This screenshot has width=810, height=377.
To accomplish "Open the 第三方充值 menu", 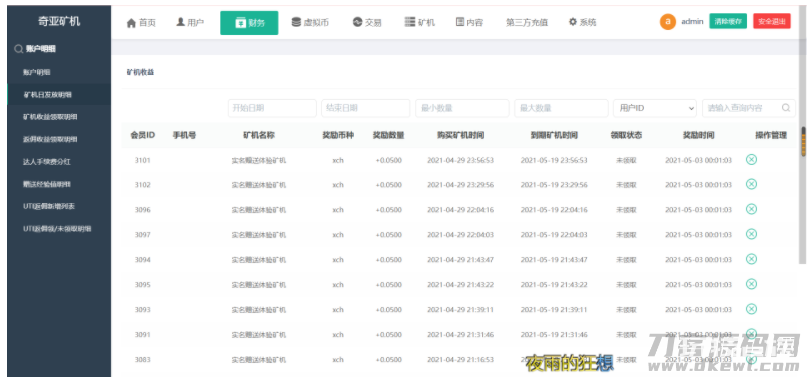I will 527,22.
